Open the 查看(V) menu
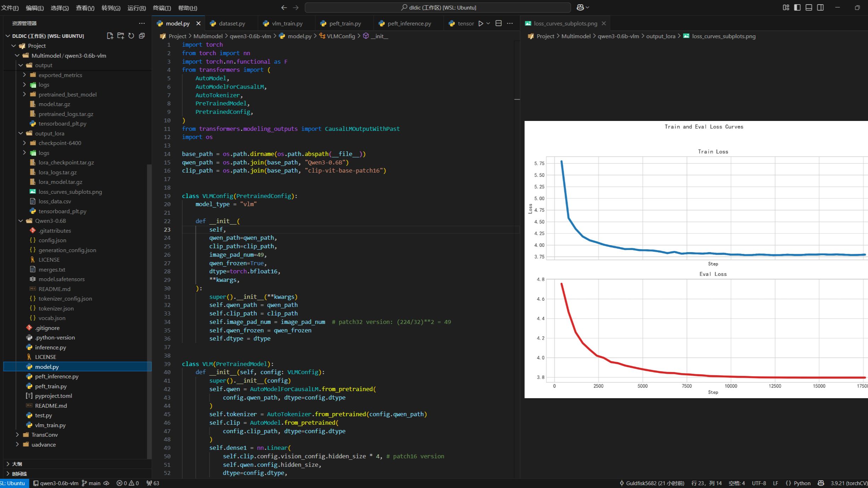 pyautogui.click(x=85, y=8)
